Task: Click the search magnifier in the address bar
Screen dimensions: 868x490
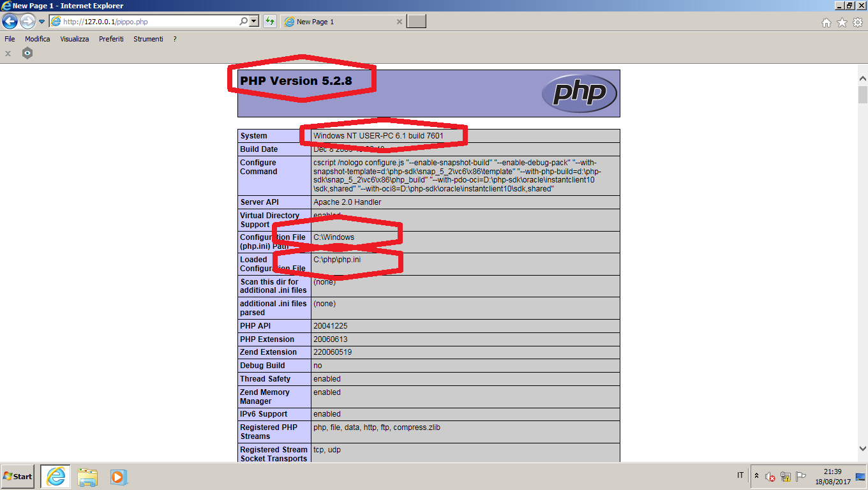Action: click(243, 22)
